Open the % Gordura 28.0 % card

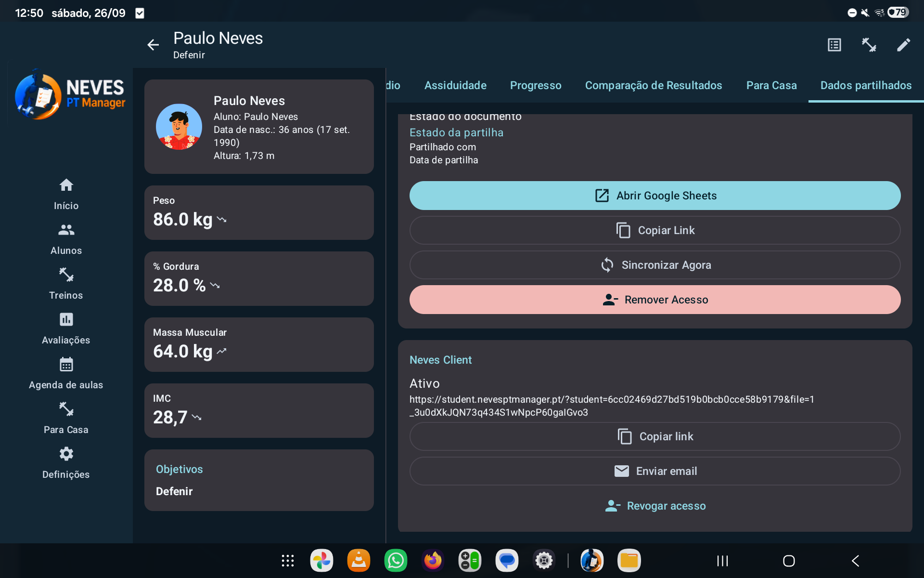pos(259,278)
